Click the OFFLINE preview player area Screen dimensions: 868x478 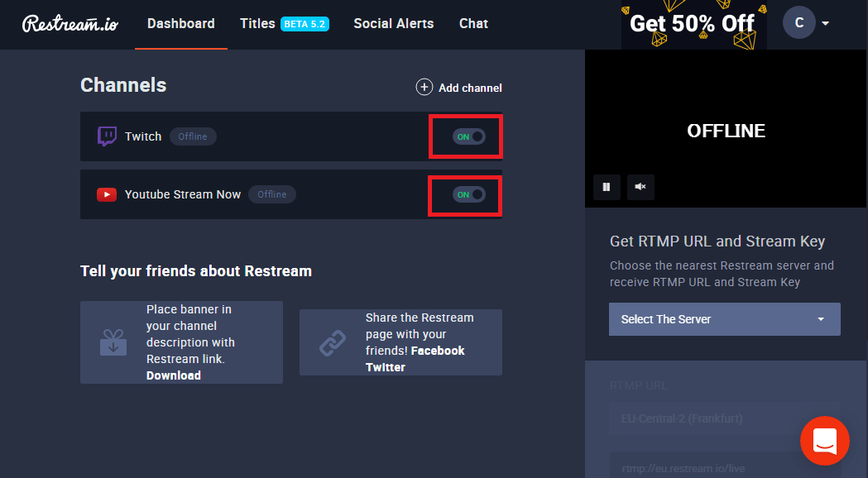pos(726,129)
